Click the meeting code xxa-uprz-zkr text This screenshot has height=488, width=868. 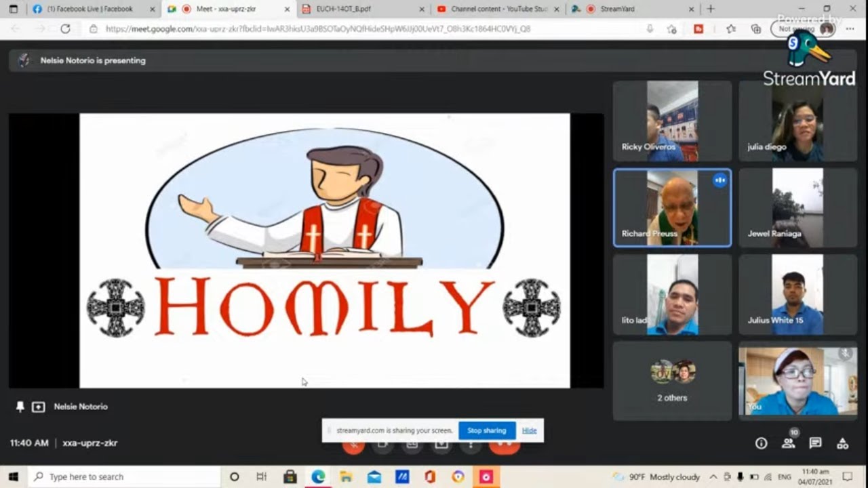[x=90, y=443]
